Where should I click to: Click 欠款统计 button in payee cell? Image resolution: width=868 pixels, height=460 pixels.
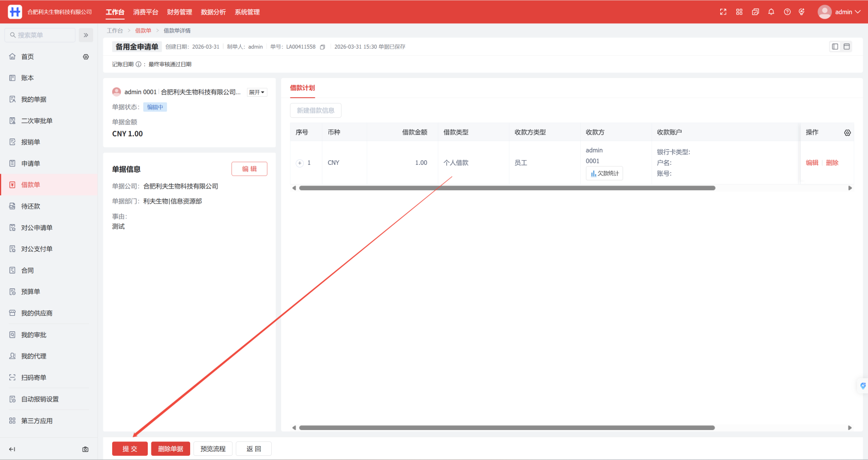click(x=605, y=173)
